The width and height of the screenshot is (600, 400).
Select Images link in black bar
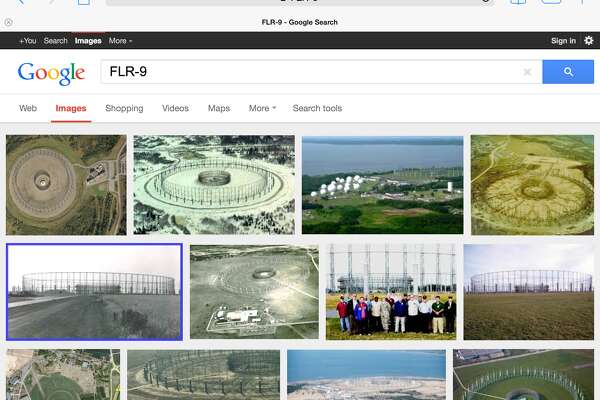pos(88,41)
